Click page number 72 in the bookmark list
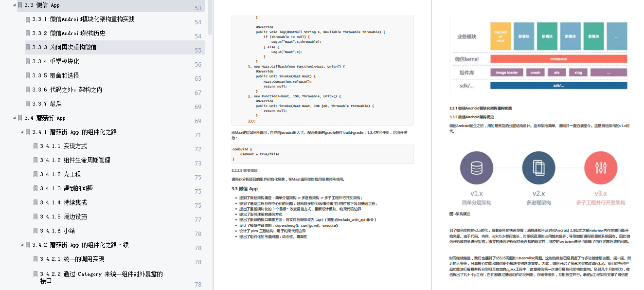Viewport: 644px width, 290px height. 198,149
